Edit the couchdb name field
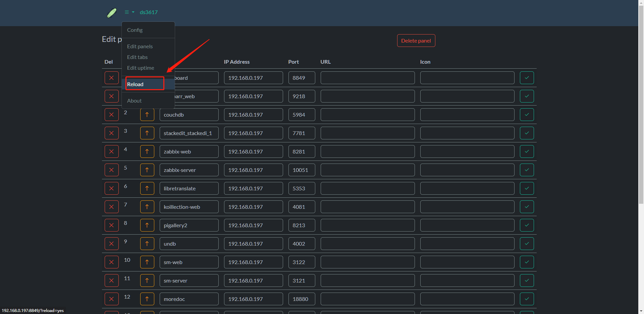 coord(189,115)
